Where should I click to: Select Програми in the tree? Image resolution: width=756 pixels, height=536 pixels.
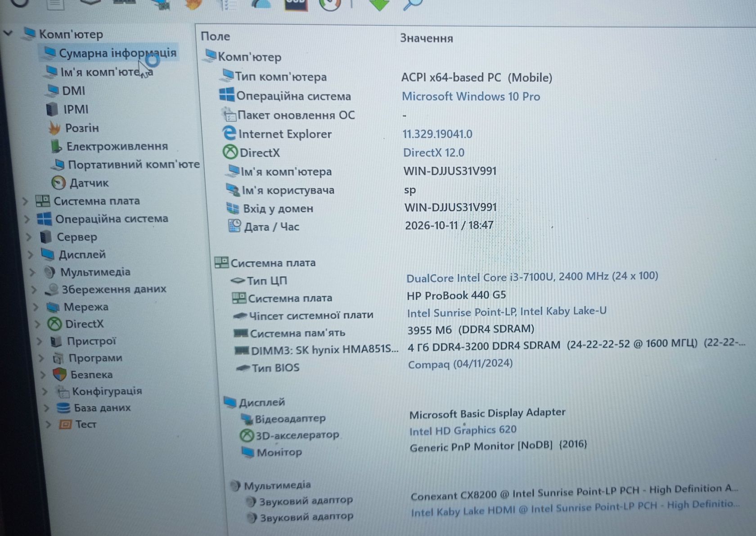point(95,358)
